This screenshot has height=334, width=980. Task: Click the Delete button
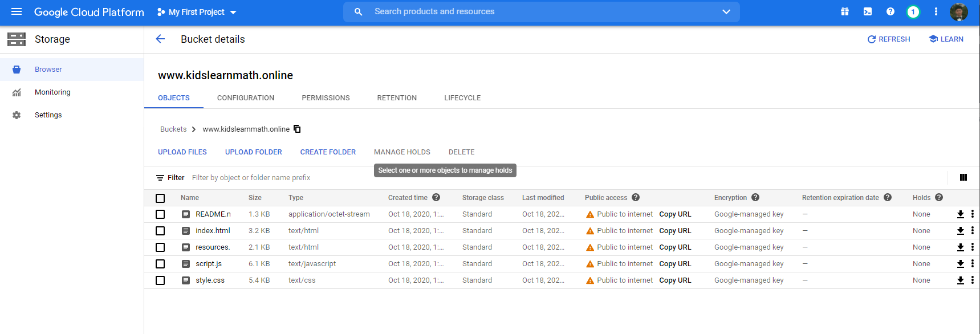point(462,152)
